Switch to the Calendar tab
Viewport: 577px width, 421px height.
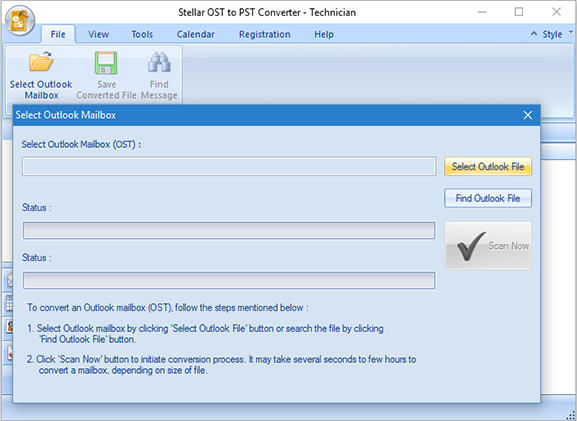[195, 34]
